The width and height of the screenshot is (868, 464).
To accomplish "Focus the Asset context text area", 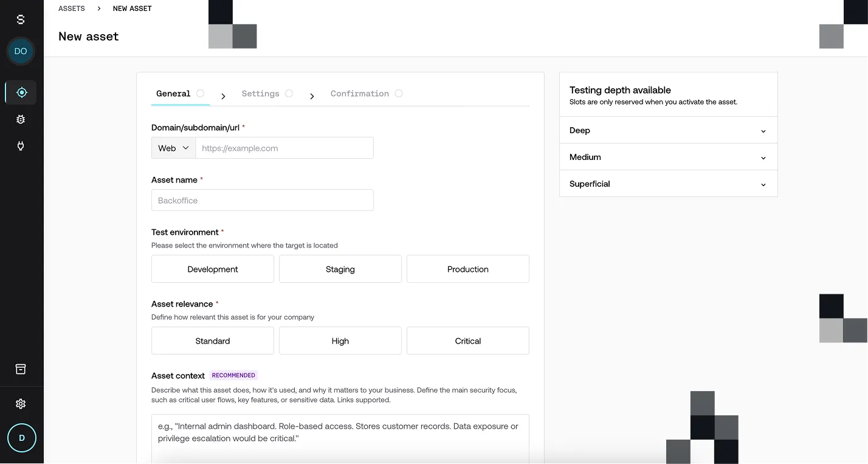I will click(340, 438).
